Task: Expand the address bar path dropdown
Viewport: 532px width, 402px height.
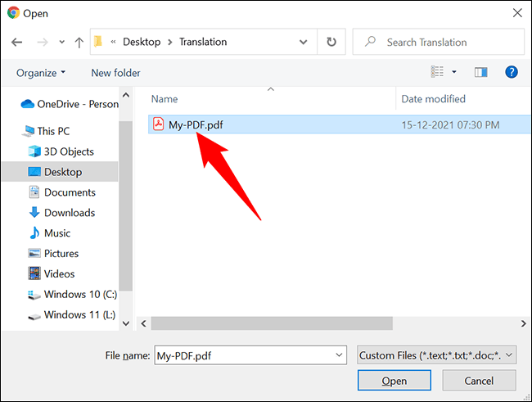Action: (303, 42)
